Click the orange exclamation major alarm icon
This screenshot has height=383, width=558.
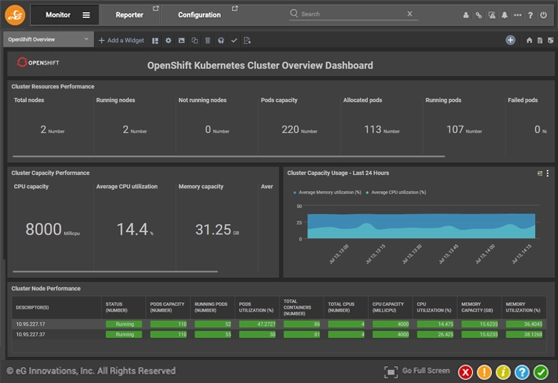pyautogui.click(x=484, y=372)
